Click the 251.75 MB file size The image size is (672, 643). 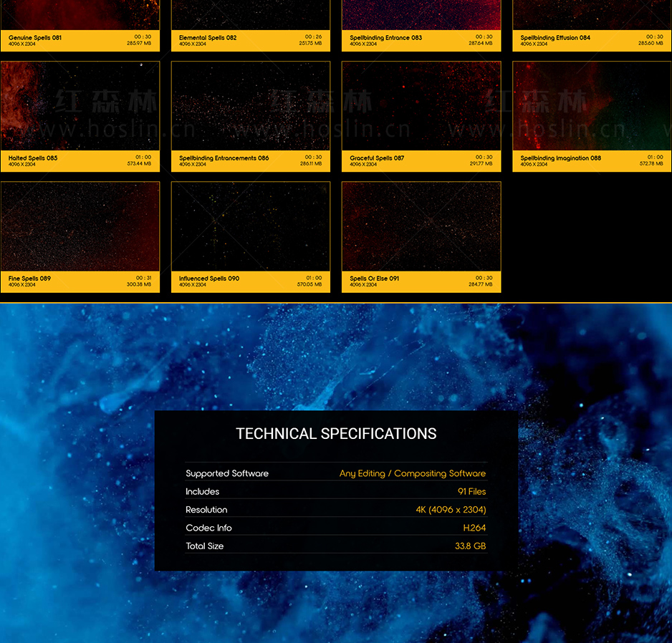311,43
